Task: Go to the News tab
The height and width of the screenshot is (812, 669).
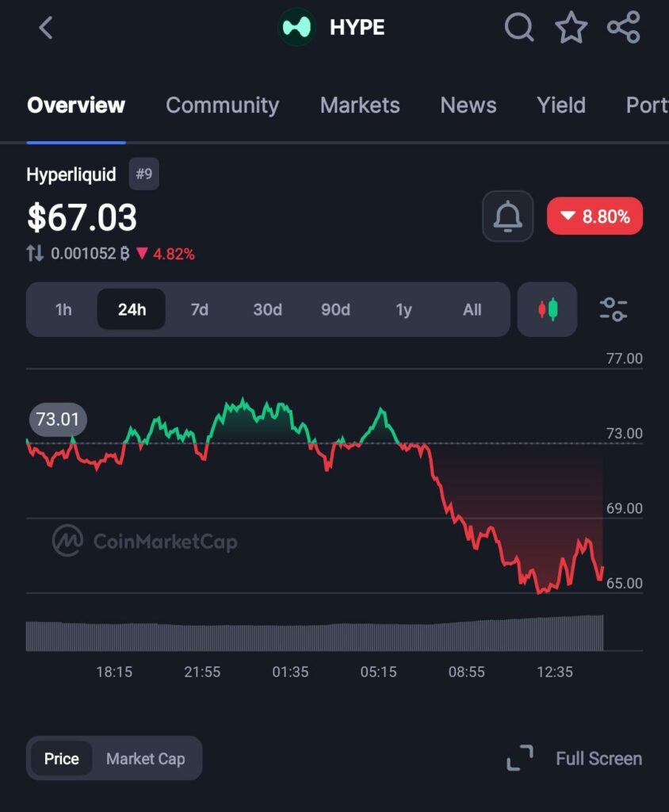Action: point(468,105)
